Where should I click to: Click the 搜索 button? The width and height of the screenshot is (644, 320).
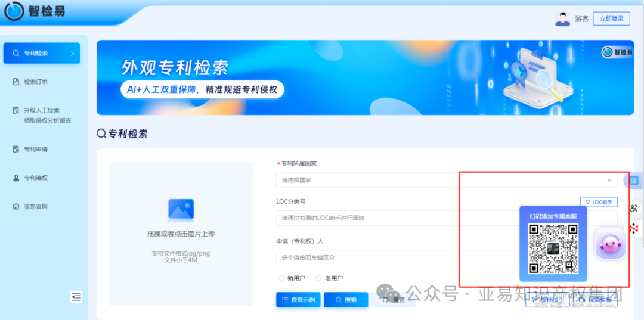coord(346,300)
